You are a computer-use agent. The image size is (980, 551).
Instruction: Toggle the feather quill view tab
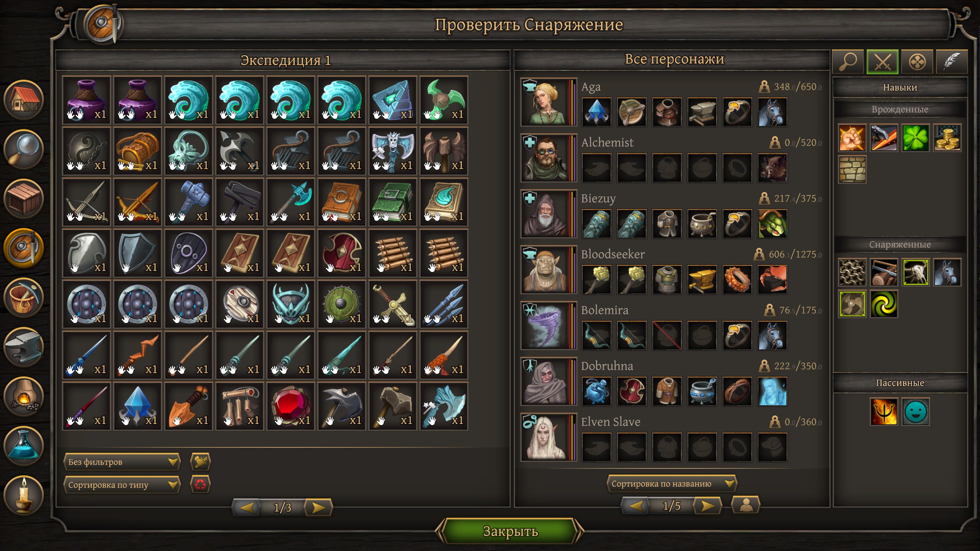coord(952,62)
